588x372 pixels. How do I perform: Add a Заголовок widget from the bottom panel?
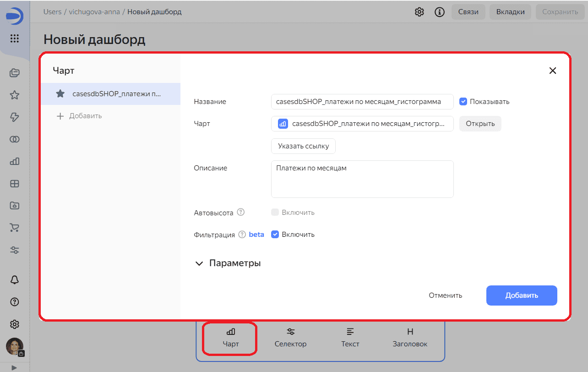410,338
